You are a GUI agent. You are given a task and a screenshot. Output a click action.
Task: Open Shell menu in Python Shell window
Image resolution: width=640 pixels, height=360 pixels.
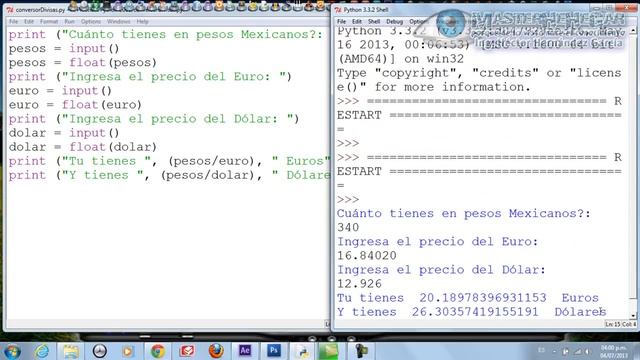tap(374, 21)
